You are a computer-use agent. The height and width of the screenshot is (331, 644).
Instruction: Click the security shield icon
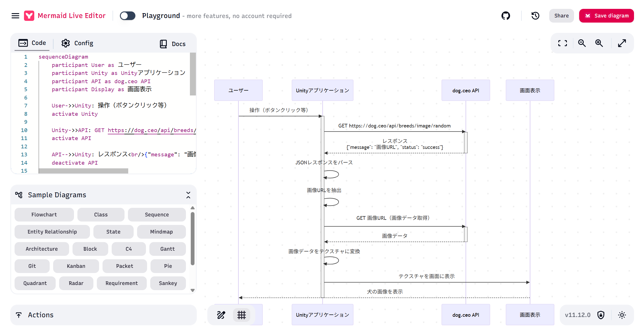[601, 315]
